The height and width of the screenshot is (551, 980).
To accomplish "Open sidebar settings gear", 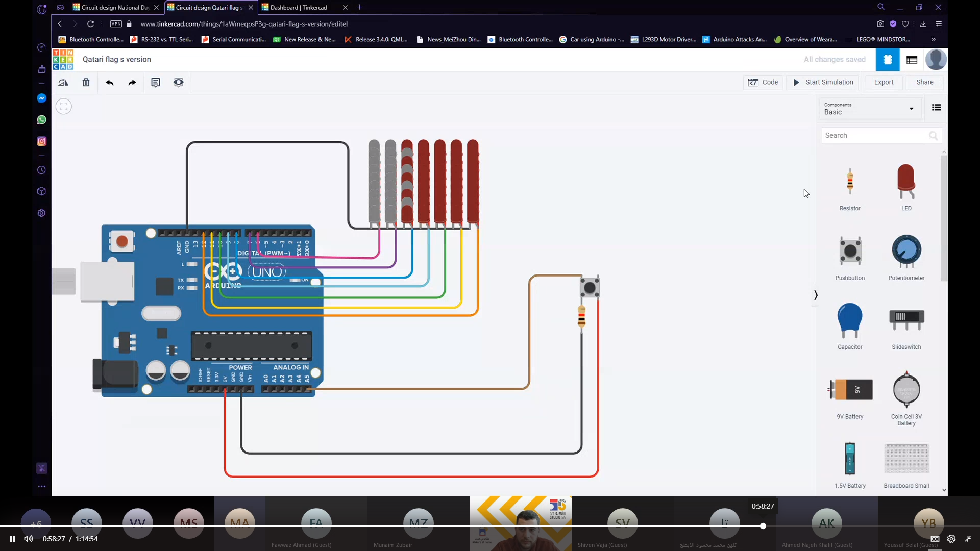I will (x=42, y=213).
